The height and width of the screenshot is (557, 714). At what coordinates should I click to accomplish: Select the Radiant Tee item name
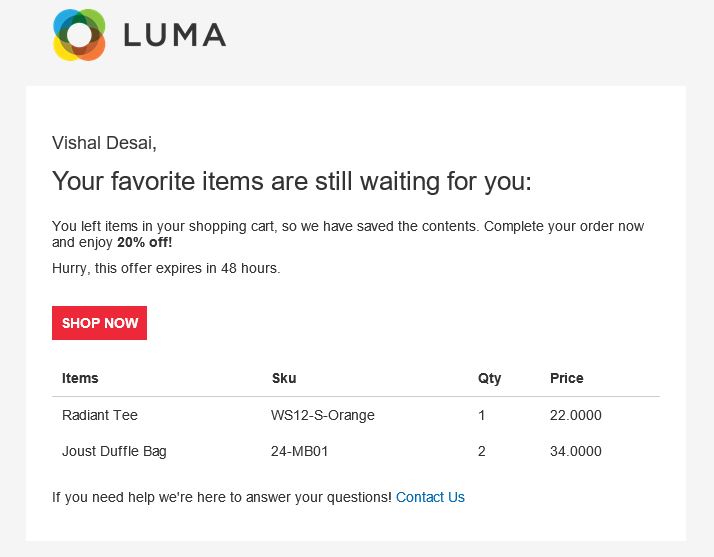coord(100,415)
